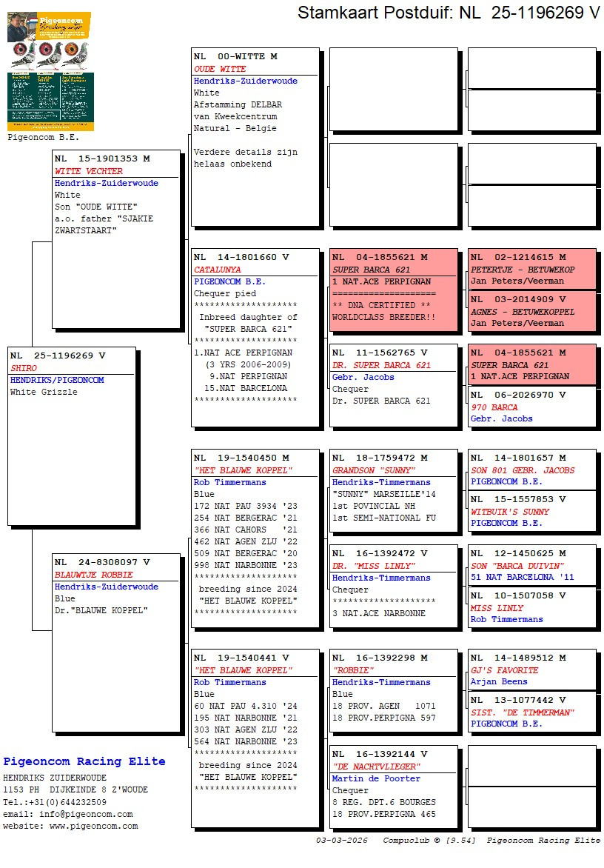Viewport: 604px width, 868px height.
Task: Select the "DE NACHTVLIEGER" pigeon entry
Action: [x=377, y=767]
